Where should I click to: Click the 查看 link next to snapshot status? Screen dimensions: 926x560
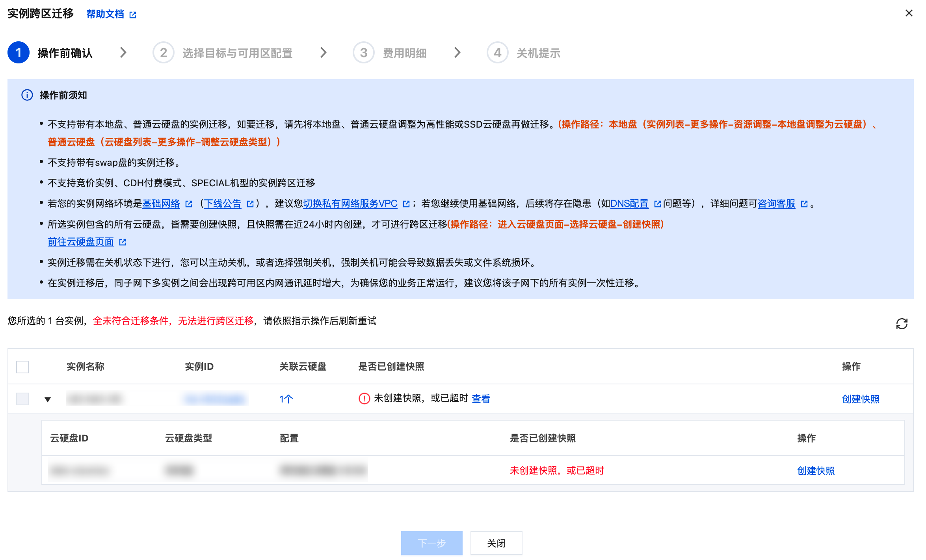click(x=481, y=399)
